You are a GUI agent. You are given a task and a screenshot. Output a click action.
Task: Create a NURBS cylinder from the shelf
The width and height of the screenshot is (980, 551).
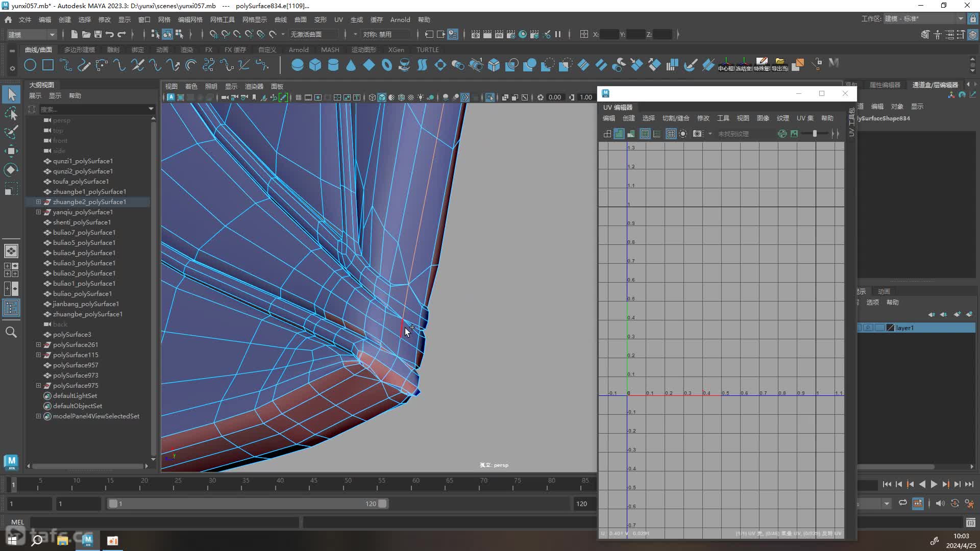(333, 65)
